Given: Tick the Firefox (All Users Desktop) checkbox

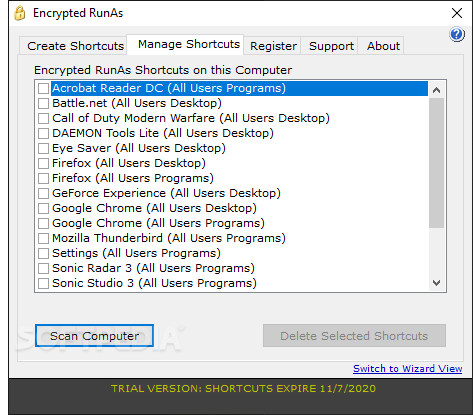Looking at the screenshot, I should coord(43,163).
